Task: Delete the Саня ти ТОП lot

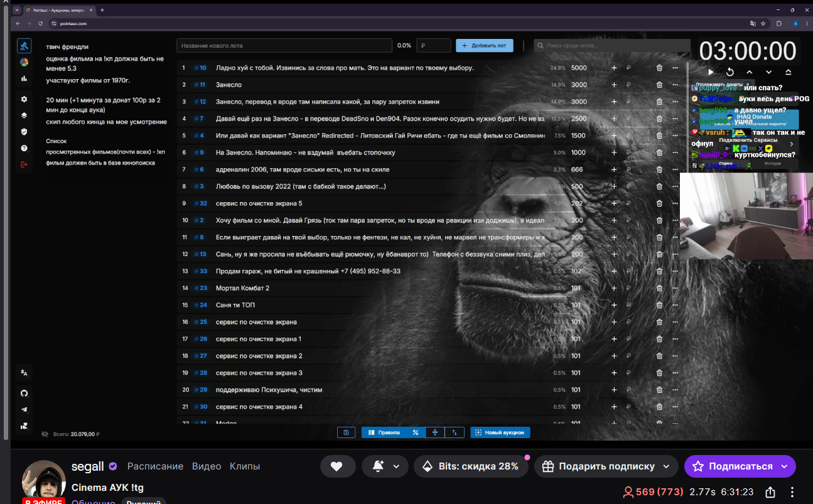Action: (659, 305)
